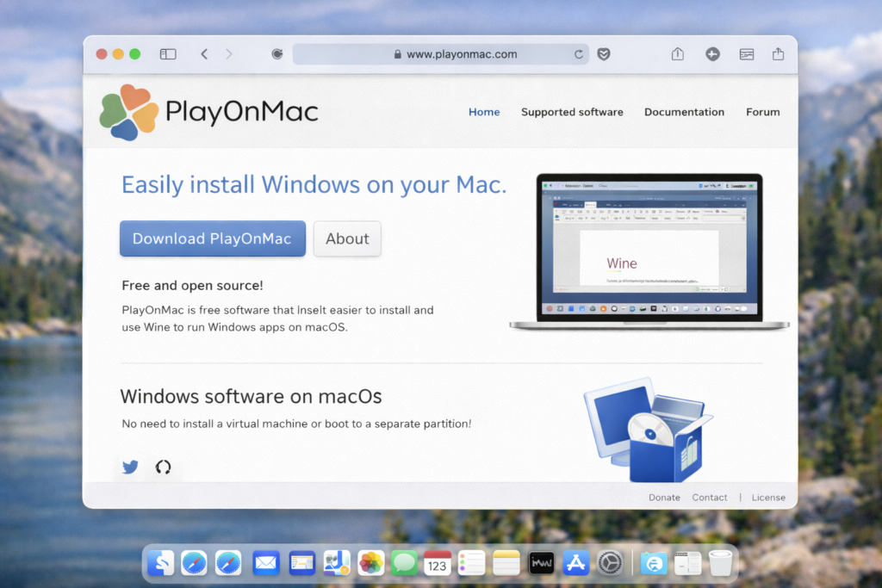Switch to the Documentation page
The image size is (882, 588).
pyautogui.click(x=684, y=112)
